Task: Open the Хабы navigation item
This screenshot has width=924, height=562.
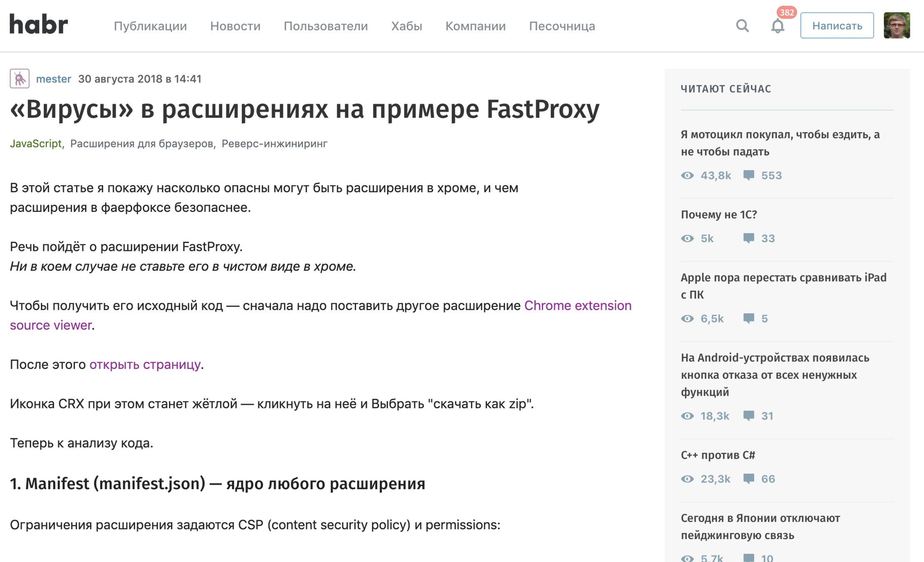Action: [x=406, y=26]
